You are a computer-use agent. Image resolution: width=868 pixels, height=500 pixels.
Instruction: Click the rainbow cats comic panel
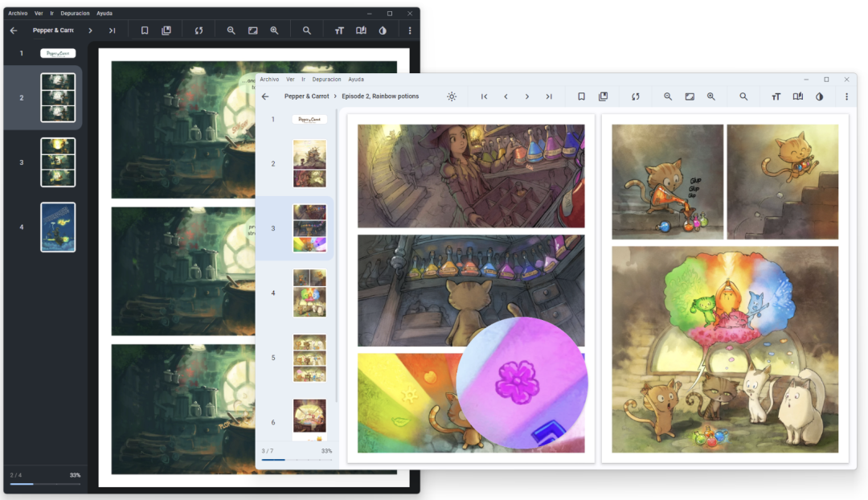(725, 350)
